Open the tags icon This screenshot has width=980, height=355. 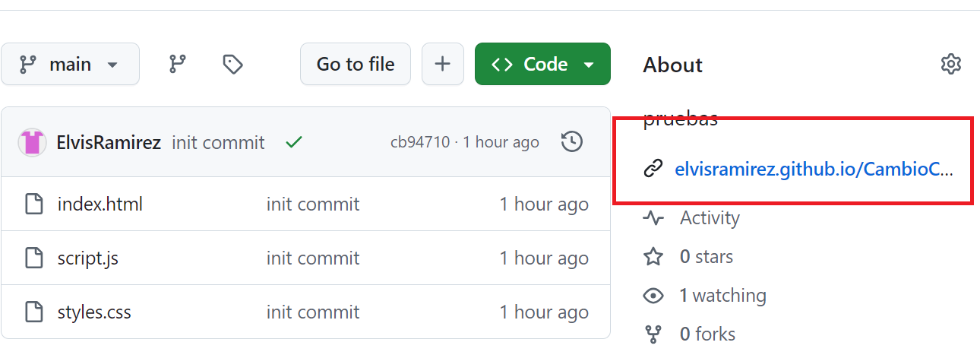coord(232,65)
